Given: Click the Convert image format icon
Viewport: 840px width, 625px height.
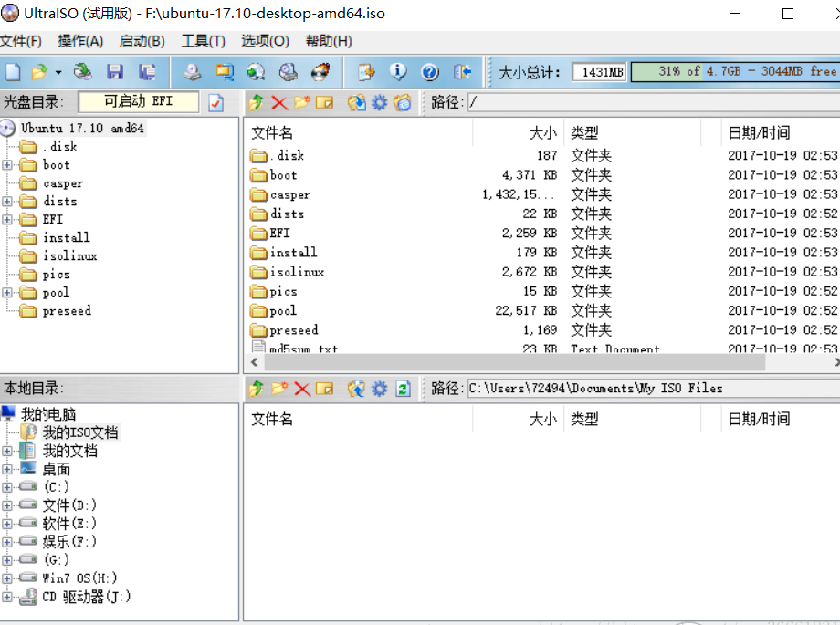Looking at the screenshot, I should (225, 72).
